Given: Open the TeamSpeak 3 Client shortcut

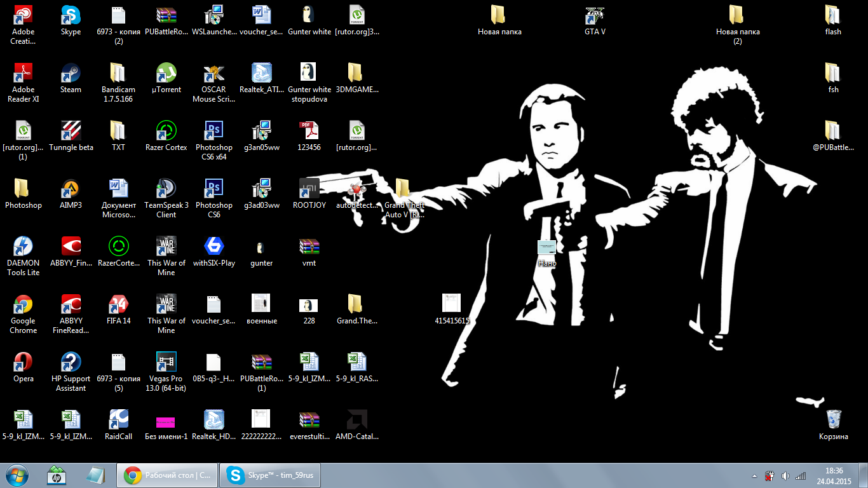Looking at the screenshot, I should pos(166,199).
